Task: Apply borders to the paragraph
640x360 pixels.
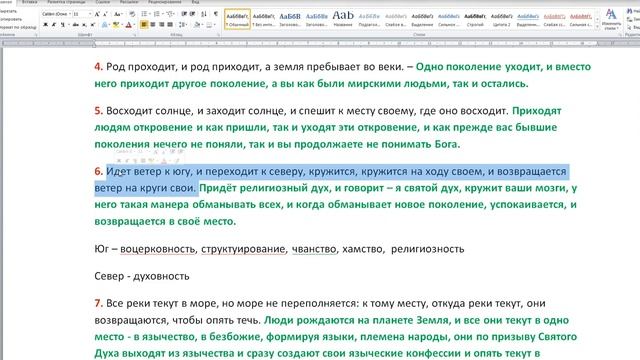Action: [x=210, y=25]
